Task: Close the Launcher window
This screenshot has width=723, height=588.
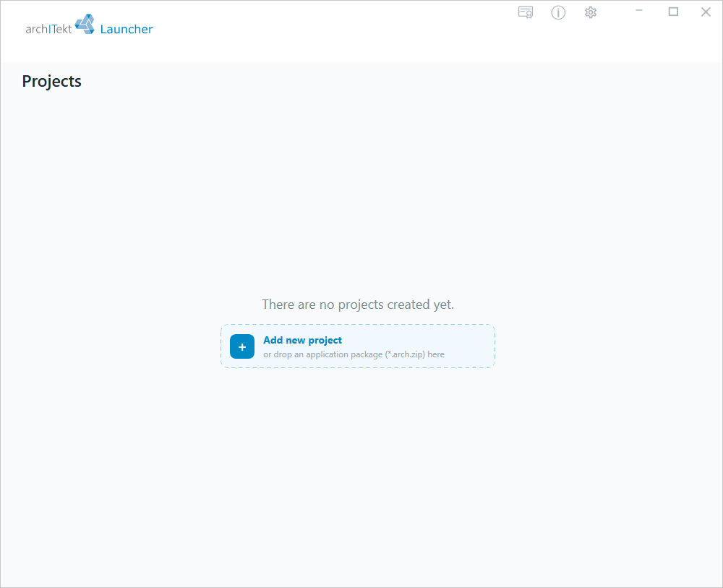Action: [706, 12]
